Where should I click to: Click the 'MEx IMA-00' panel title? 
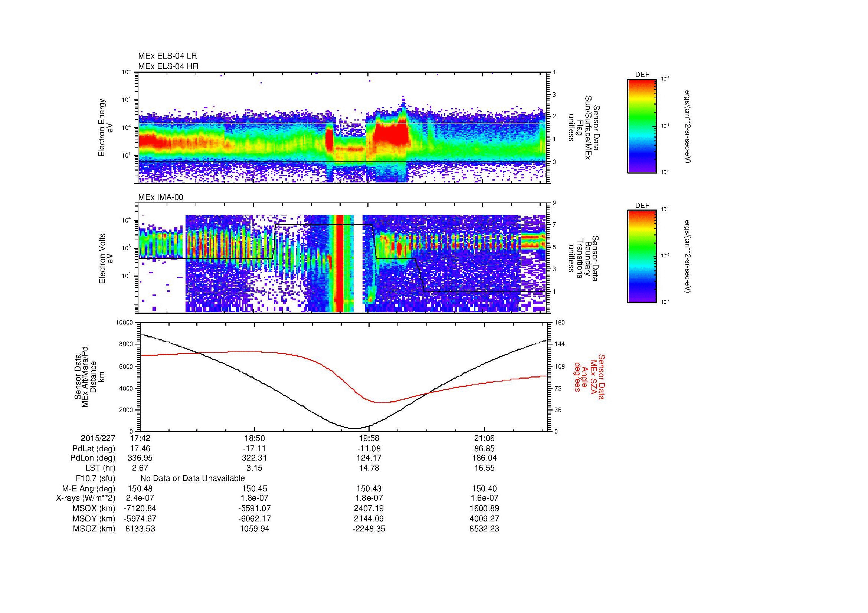161,197
